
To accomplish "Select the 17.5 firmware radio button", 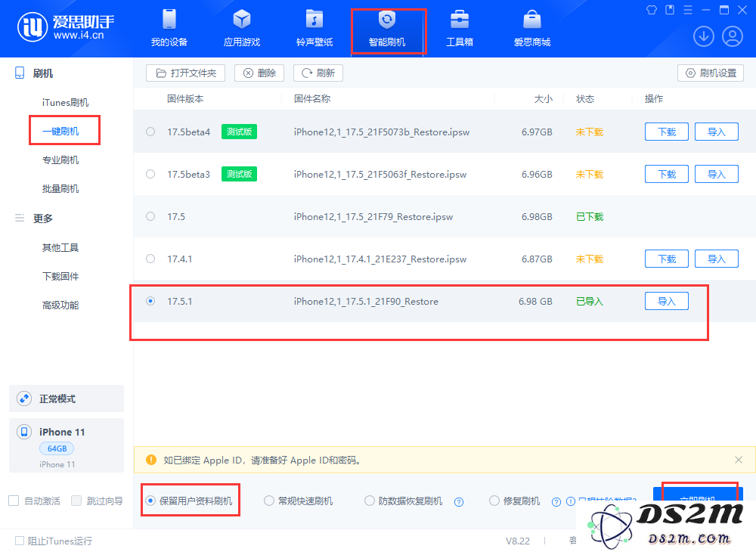I will point(150,216).
